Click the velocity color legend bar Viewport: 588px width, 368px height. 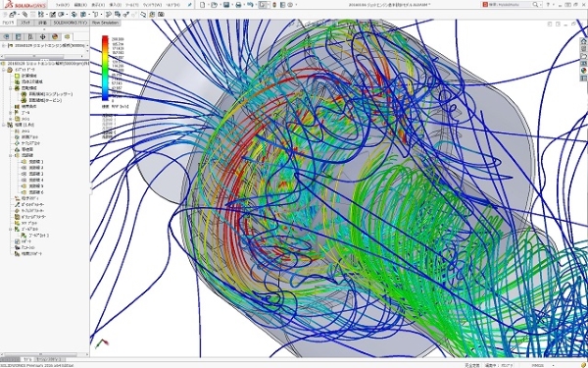point(105,68)
